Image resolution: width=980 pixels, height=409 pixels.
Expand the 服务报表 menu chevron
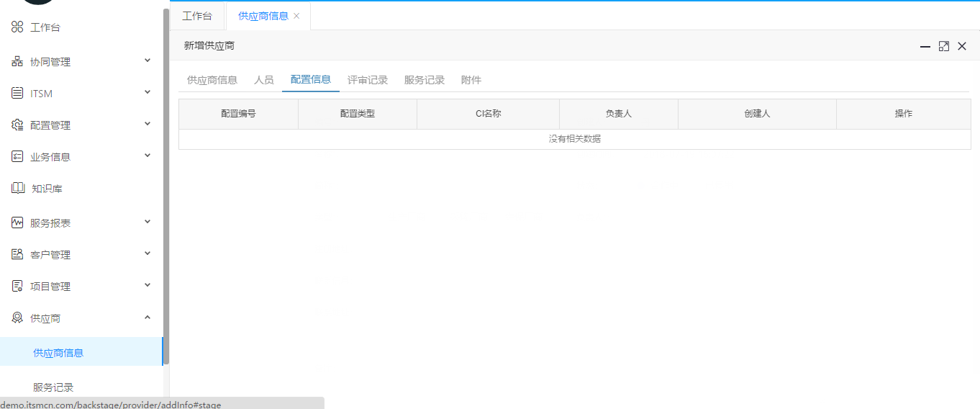(148, 222)
